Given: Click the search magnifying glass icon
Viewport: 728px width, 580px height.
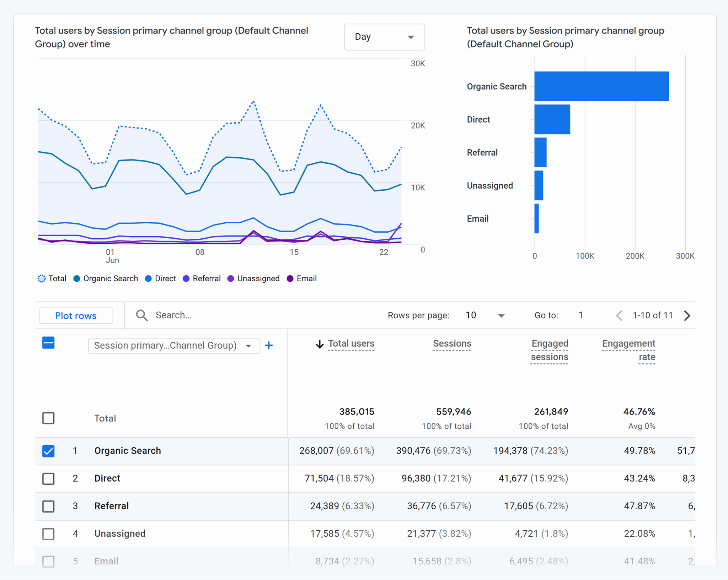Looking at the screenshot, I should tap(141, 315).
